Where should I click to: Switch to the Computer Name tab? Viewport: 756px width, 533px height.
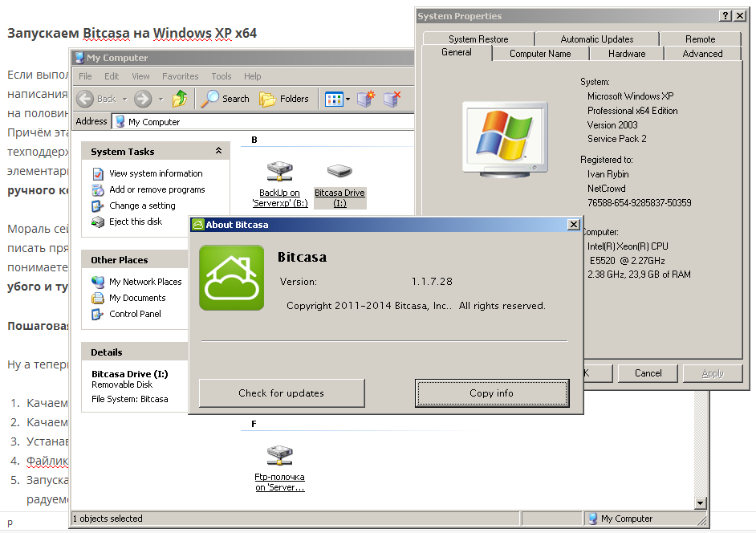(540, 54)
